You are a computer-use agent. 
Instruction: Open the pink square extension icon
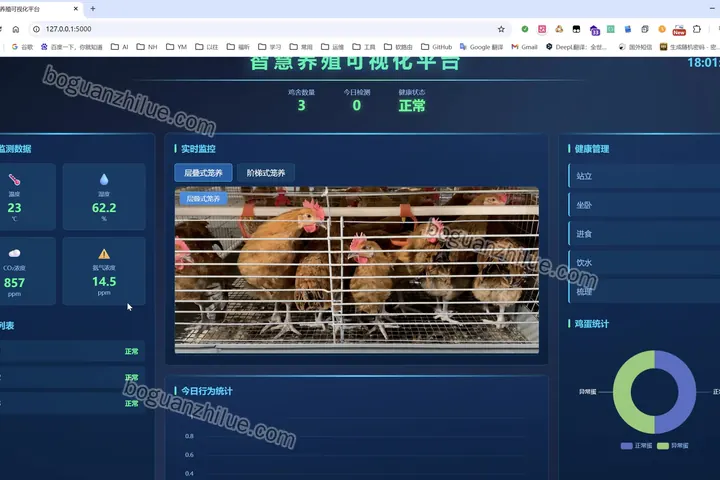(542, 29)
